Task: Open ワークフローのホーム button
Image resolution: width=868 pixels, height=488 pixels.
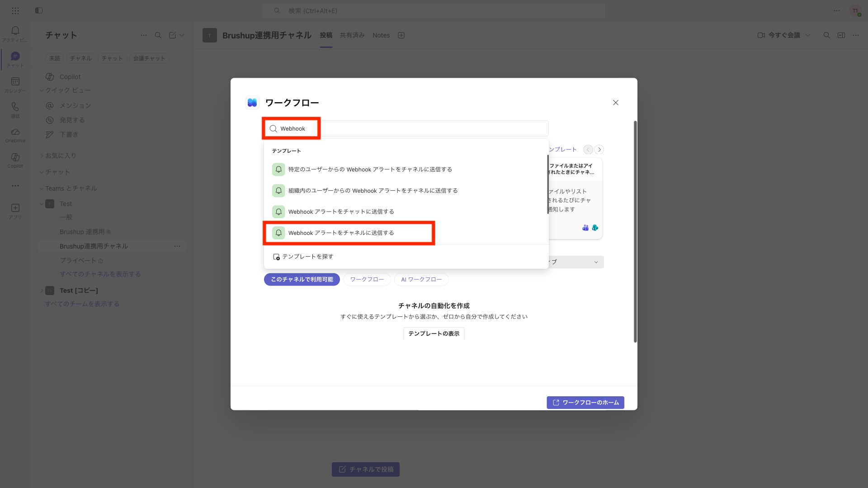Action: coord(585,403)
